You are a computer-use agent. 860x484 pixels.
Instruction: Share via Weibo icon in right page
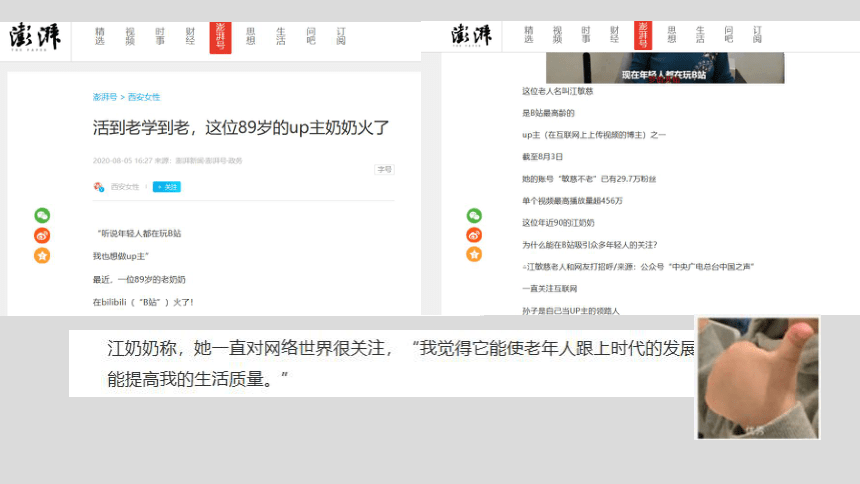pyautogui.click(x=474, y=235)
